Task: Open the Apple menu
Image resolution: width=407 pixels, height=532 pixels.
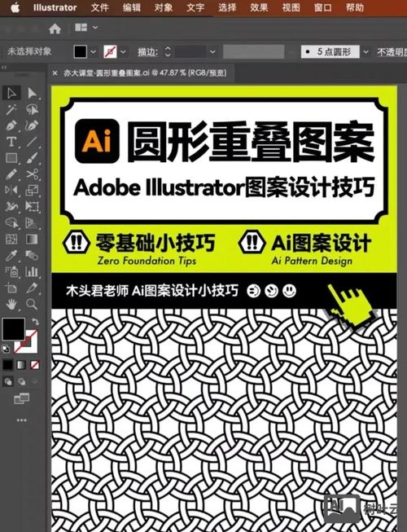Action: click(15, 7)
